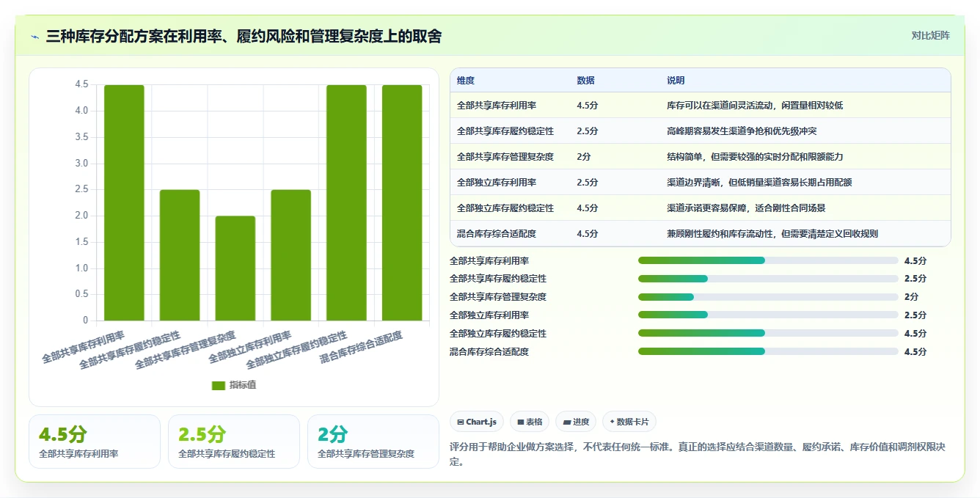Click the lightning icon beside the title
The height and width of the screenshot is (498, 980).
pyautogui.click(x=35, y=37)
